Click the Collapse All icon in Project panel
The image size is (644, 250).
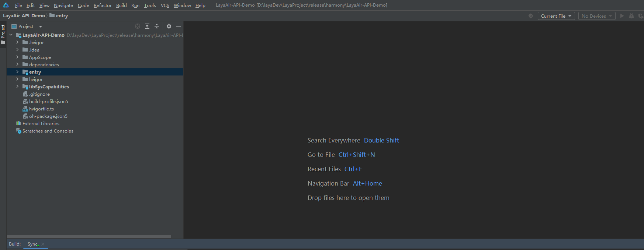(157, 26)
